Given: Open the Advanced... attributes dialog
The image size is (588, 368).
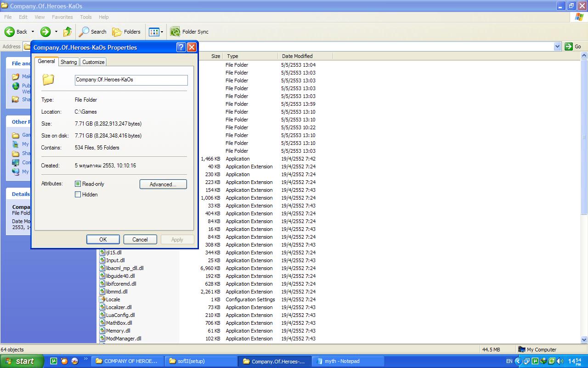Looking at the screenshot, I should pyautogui.click(x=163, y=184).
